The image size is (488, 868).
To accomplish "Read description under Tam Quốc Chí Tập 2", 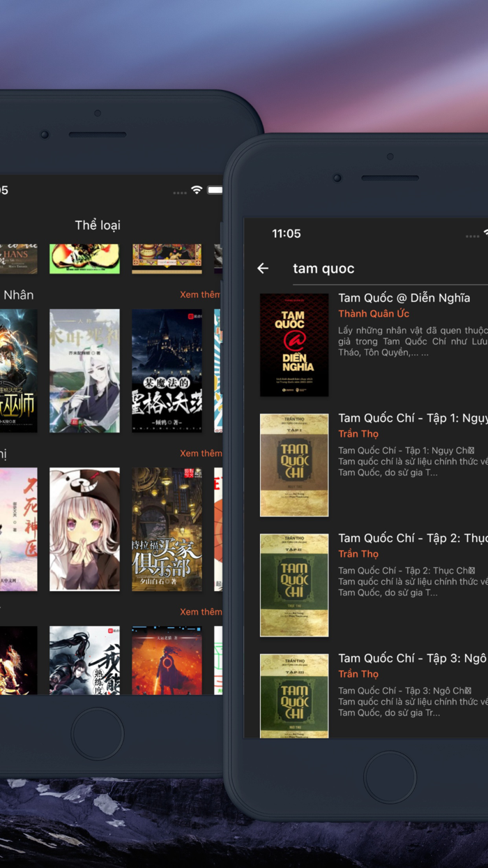I will pyautogui.click(x=413, y=581).
